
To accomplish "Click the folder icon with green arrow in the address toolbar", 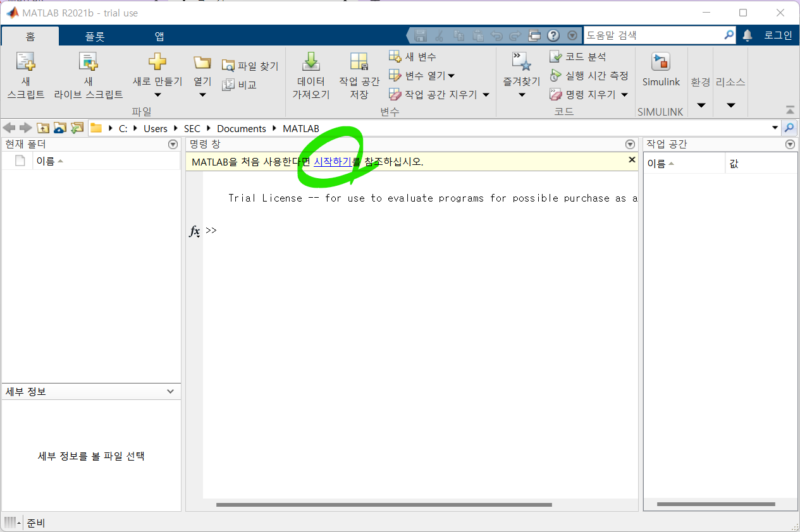I will pyautogui.click(x=77, y=128).
